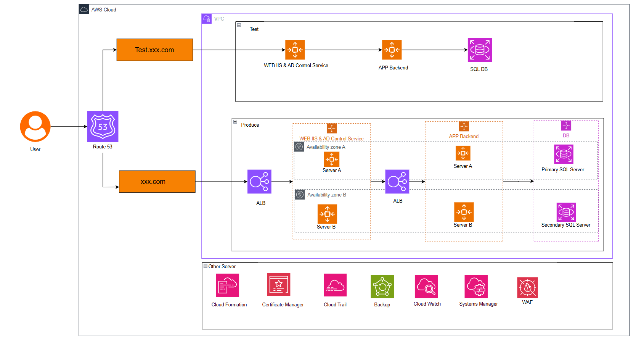The image size is (644, 343).
Task: Click the WAF icon
Action: [527, 288]
